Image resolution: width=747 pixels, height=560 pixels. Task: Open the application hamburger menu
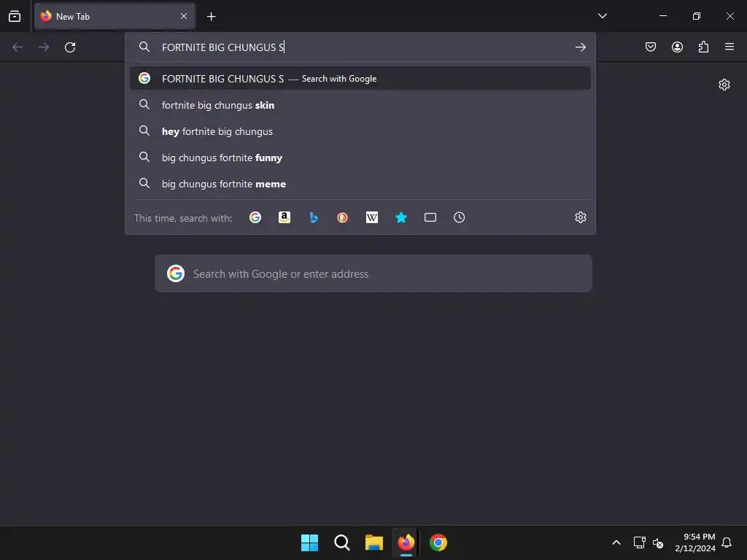(x=729, y=47)
